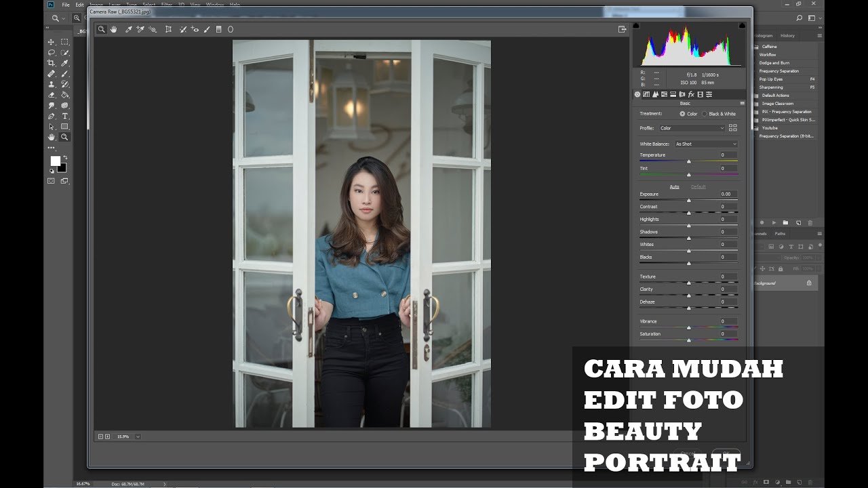Screen dimensions: 868x488
Task: Select the Pen tool in Photoshop toolbar
Action: point(52,116)
